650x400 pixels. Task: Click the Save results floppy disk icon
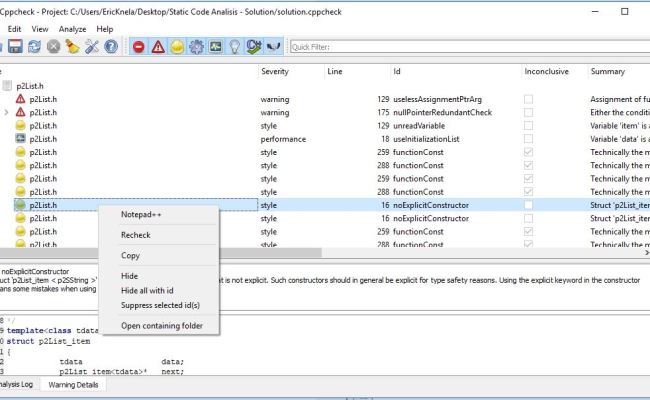(15, 46)
